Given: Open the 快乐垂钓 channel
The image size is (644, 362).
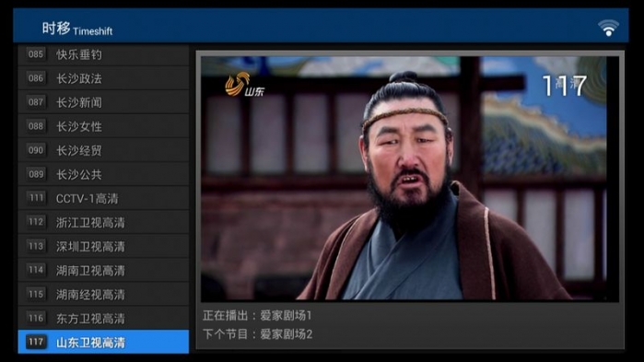Looking at the screenshot, I should tap(103, 54).
